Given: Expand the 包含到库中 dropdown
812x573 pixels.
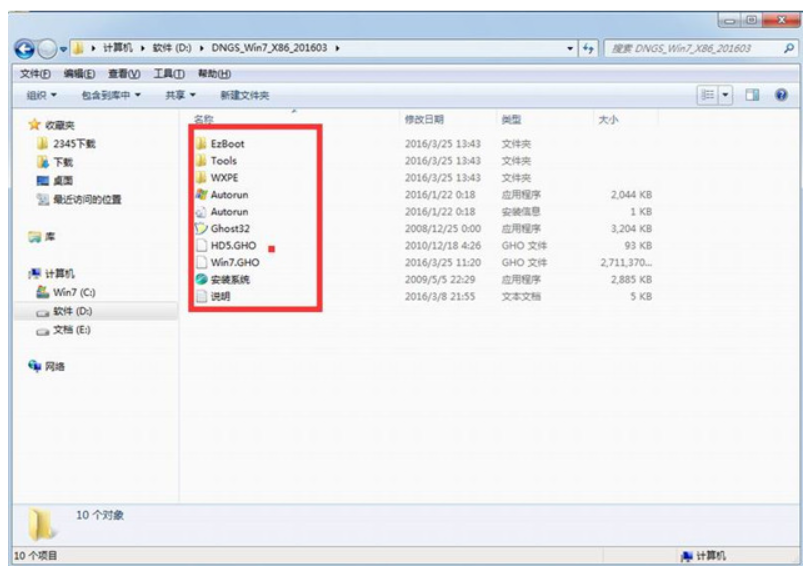Looking at the screenshot, I should tap(111, 95).
